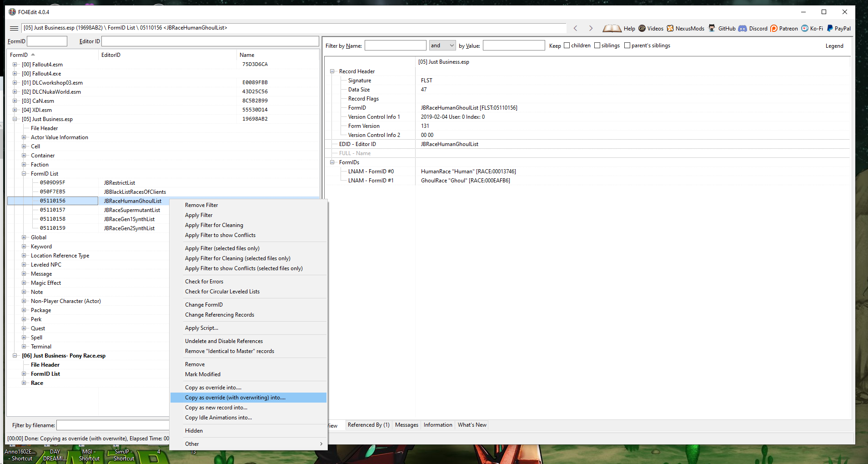This screenshot has height=464, width=868.
Task: Choose Remove Filter from context menu
Action: click(x=248, y=205)
